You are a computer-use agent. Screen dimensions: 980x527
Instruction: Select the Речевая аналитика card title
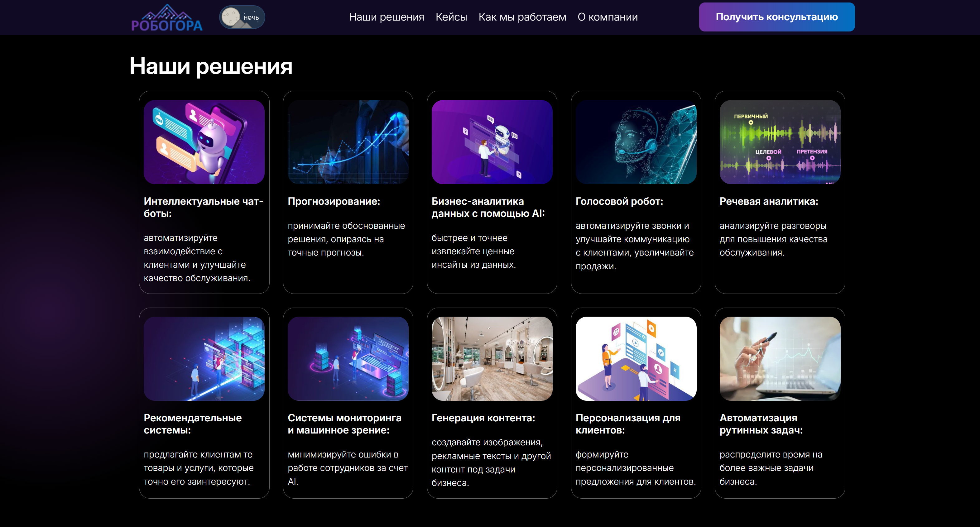coord(769,201)
